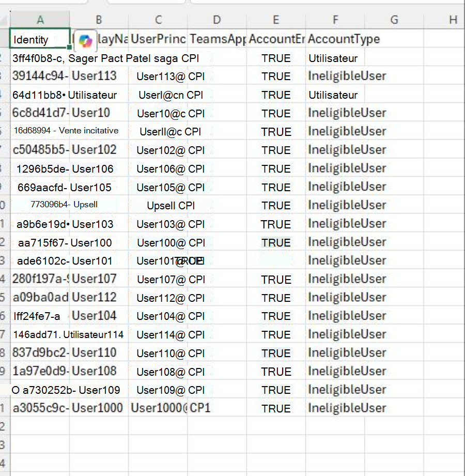465x476 pixels.
Task: Click the User104 display name cell
Action: click(99, 316)
